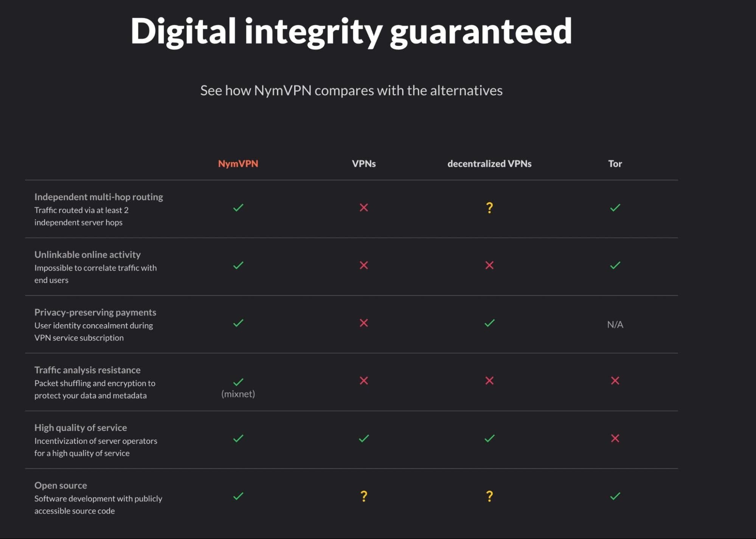Click Tor's red cross for high quality of service
This screenshot has height=539, width=756.
point(615,438)
